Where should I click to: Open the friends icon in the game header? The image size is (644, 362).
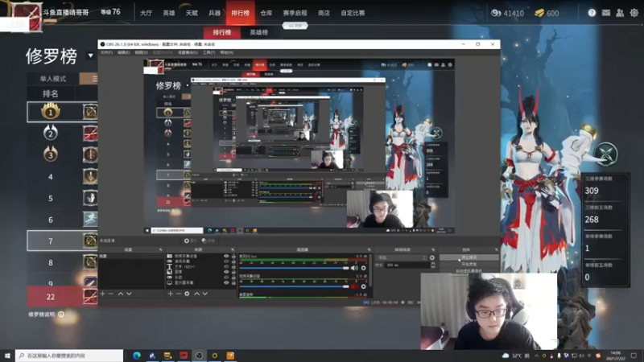point(620,13)
